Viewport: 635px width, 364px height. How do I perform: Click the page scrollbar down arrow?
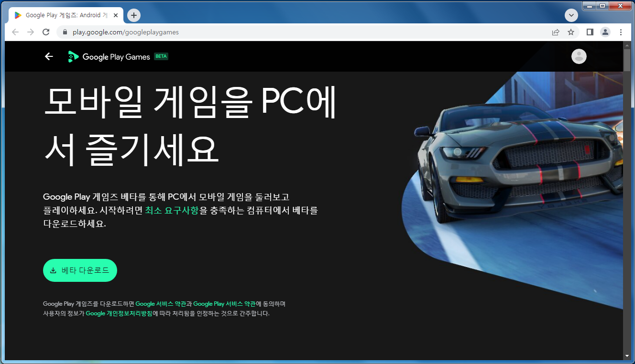(x=627, y=356)
